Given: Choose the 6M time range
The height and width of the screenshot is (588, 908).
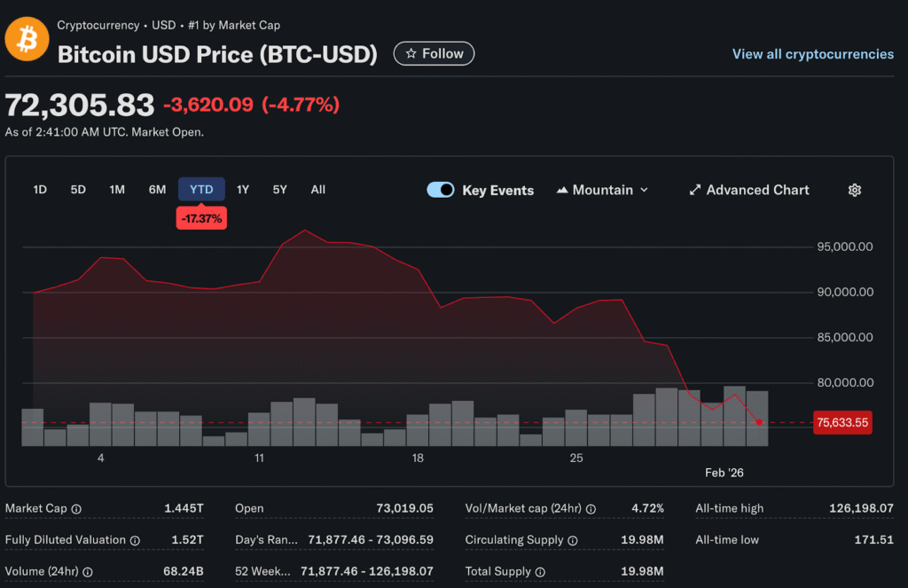Looking at the screenshot, I should [x=157, y=190].
